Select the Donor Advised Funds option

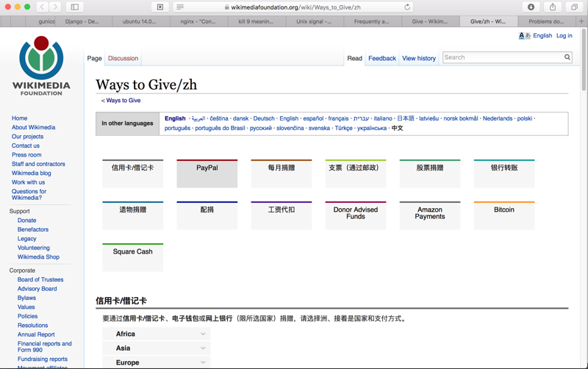click(356, 215)
